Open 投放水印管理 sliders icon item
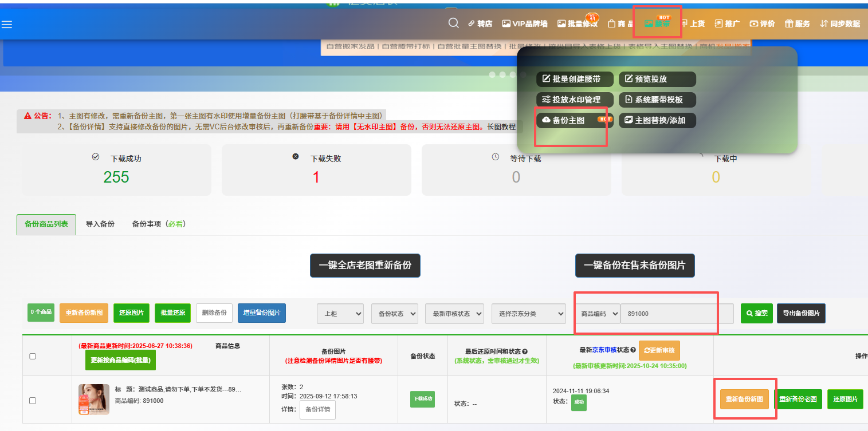This screenshot has height=431, width=868. click(546, 100)
